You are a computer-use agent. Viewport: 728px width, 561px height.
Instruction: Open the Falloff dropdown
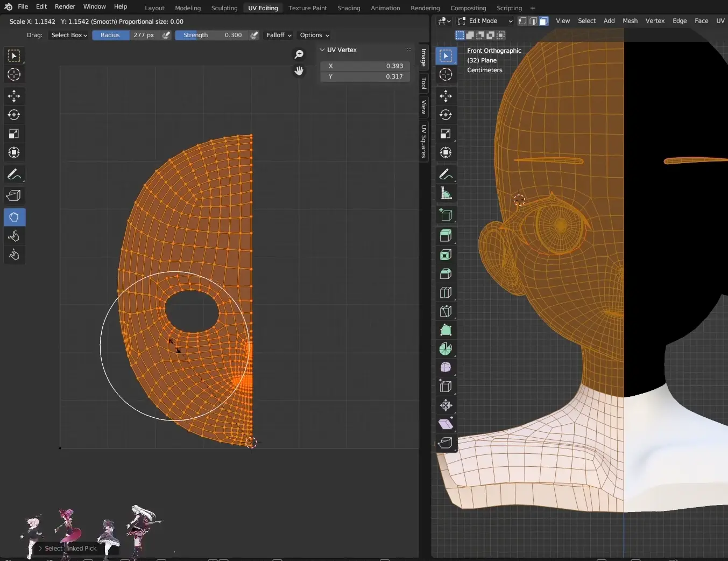point(279,35)
